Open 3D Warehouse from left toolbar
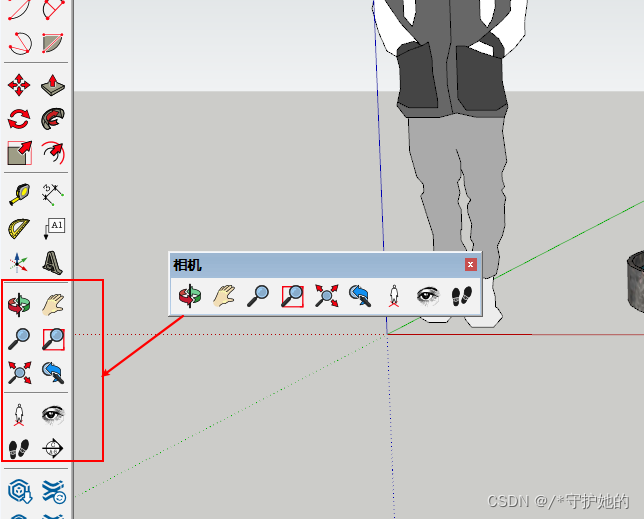 pos(19,491)
